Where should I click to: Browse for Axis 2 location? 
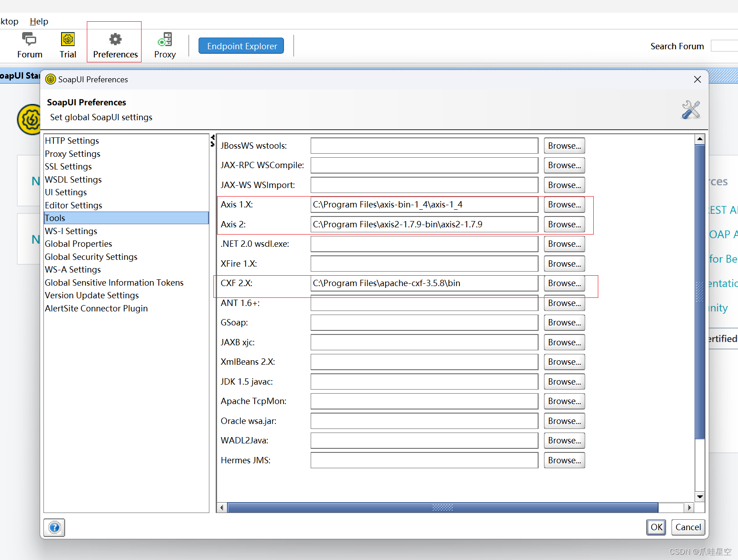coord(564,224)
